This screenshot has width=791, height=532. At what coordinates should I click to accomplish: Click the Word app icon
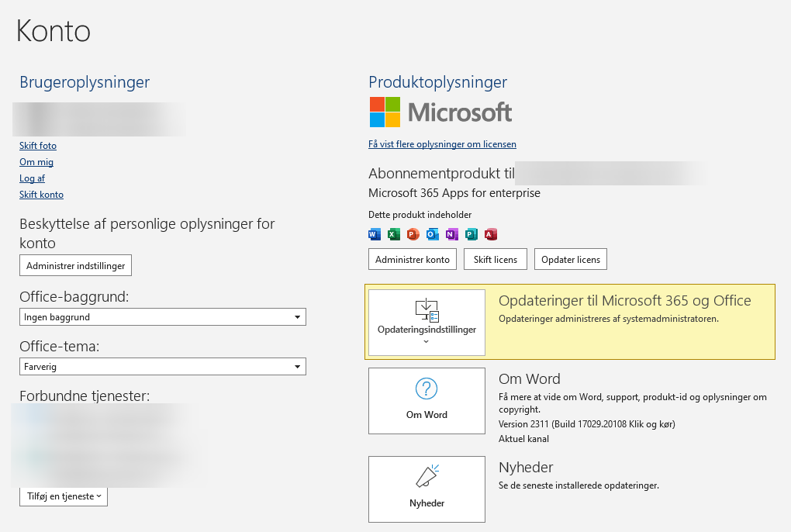pyautogui.click(x=375, y=234)
